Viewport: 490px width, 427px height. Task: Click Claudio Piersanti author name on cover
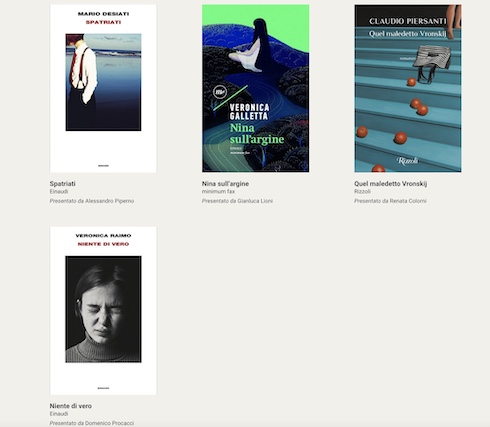pos(407,21)
